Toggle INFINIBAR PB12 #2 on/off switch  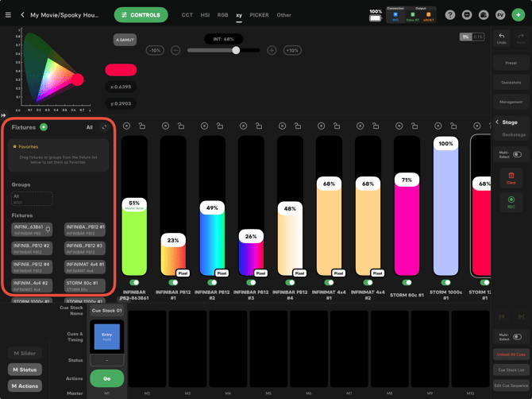point(212,282)
